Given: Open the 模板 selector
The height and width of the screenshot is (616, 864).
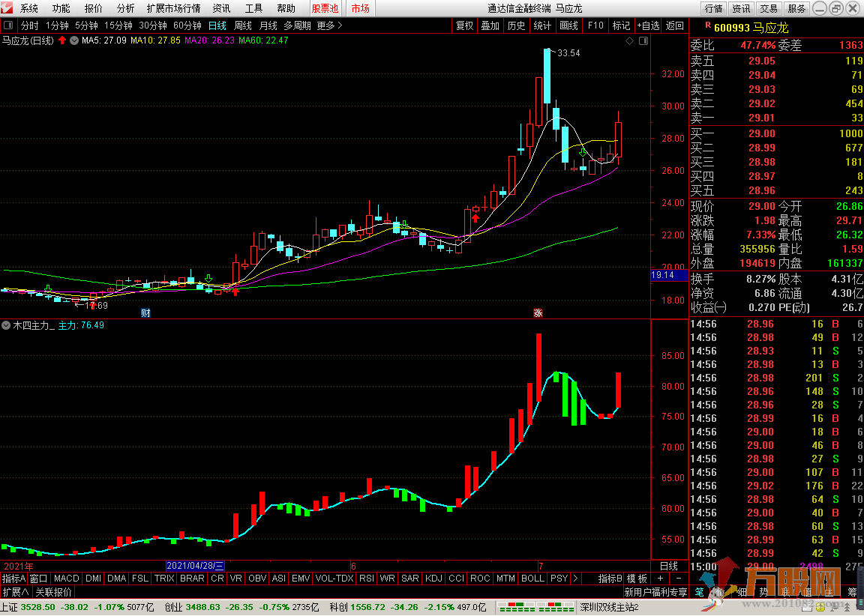Looking at the screenshot, I should pyautogui.click(x=637, y=578).
